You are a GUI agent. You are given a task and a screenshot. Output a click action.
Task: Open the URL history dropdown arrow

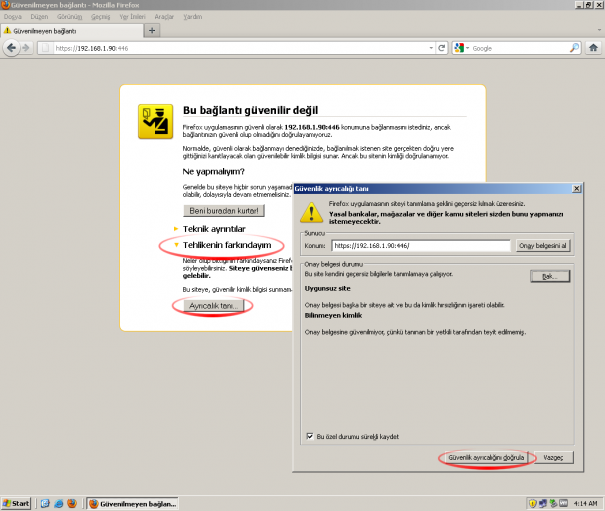coord(431,48)
